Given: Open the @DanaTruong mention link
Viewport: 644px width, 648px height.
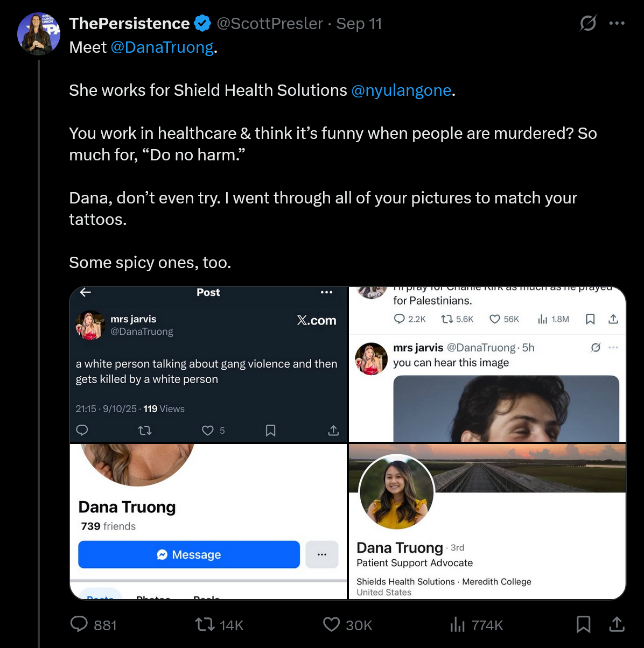Looking at the screenshot, I should (162, 47).
